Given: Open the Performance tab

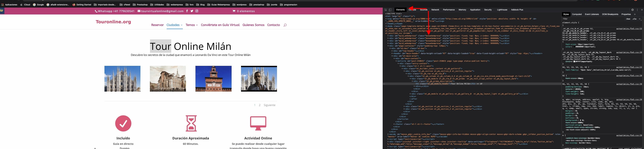Looking at the screenshot, I should [x=449, y=10].
